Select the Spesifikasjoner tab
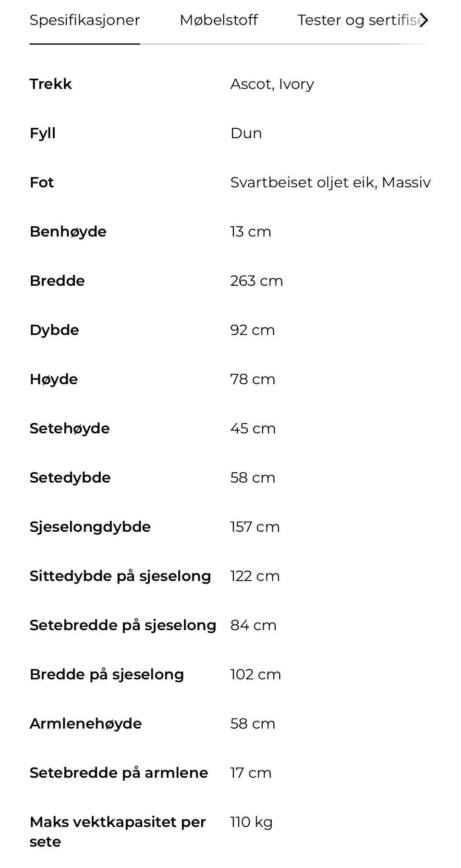The image size is (461, 868). [85, 20]
